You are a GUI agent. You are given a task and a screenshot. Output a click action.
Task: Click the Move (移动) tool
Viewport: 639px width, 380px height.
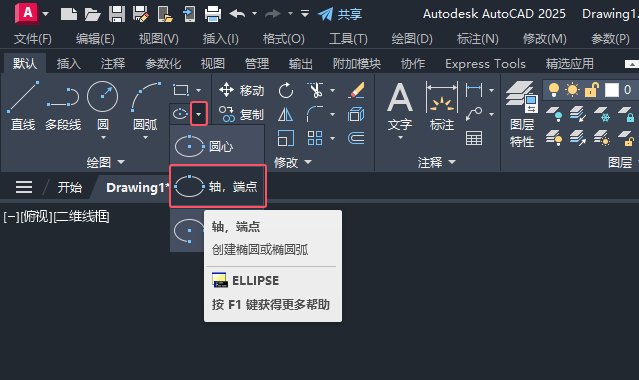[241, 90]
